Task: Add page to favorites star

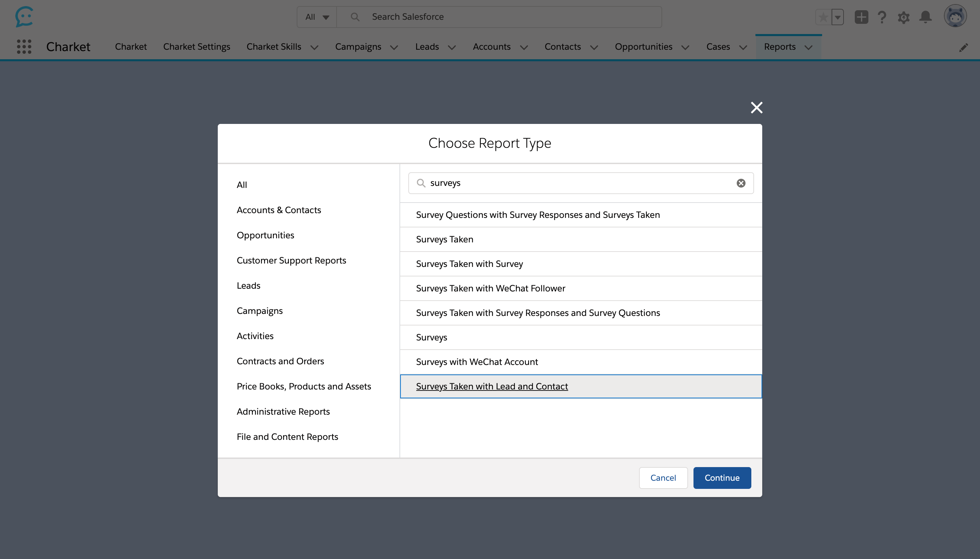Action: click(823, 17)
